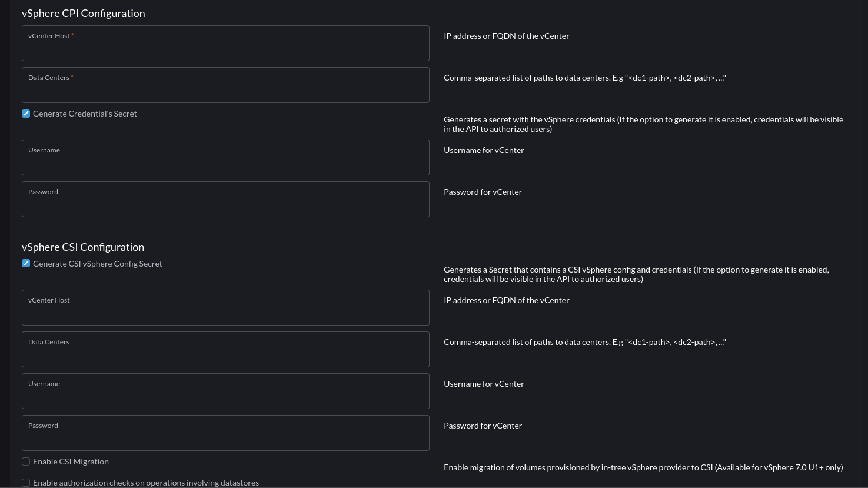Viewport: 868px width, 488px height.
Task: Click the Data Centers label in CSI section
Action: point(48,341)
